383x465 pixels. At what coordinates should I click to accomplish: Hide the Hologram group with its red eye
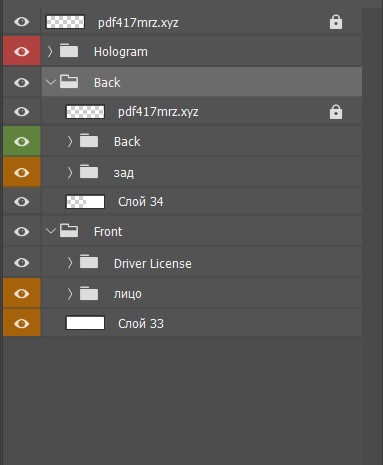click(22, 51)
